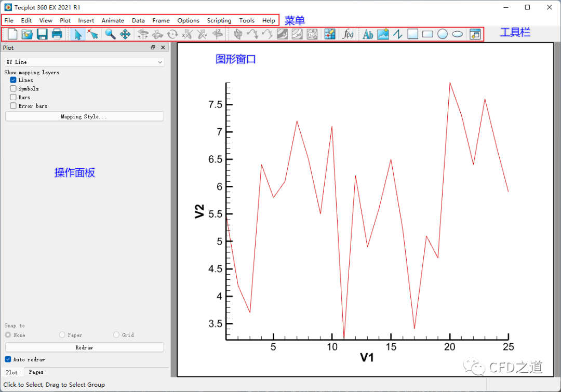Select the Zoom magnifier tool

[x=110, y=35]
